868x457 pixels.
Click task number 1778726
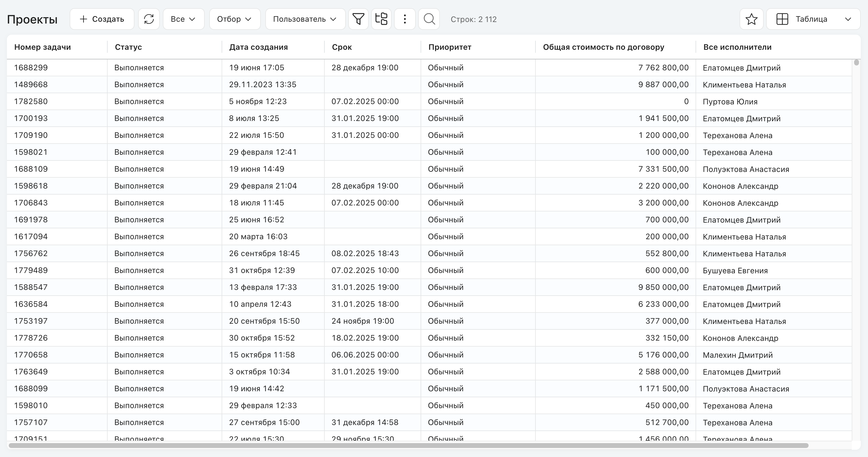click(x=31, y=338)
